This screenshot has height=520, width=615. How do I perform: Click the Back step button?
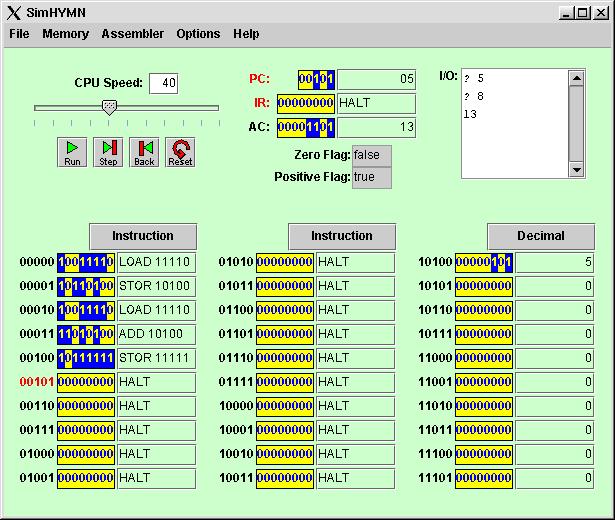[x=144, y=153]
